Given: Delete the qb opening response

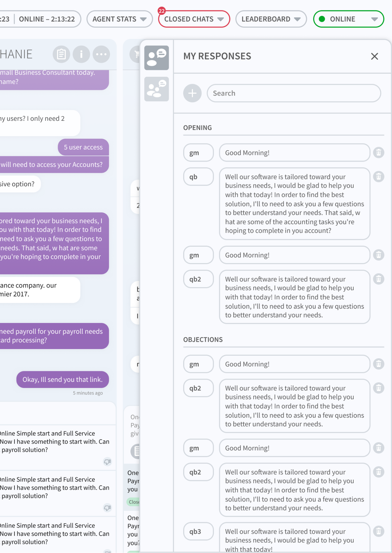Looking at the screenshot, I should click(379, 177).
